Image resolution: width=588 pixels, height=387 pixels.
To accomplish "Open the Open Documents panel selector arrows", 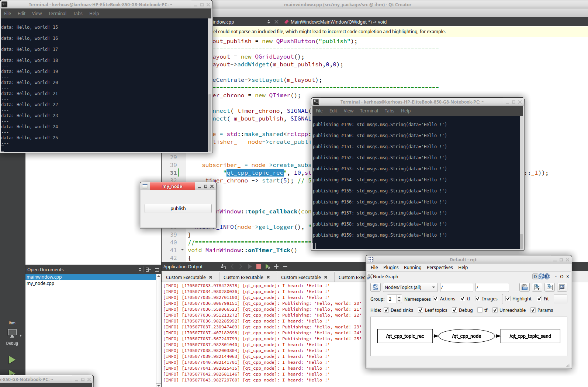I will (x=140, y=269).
